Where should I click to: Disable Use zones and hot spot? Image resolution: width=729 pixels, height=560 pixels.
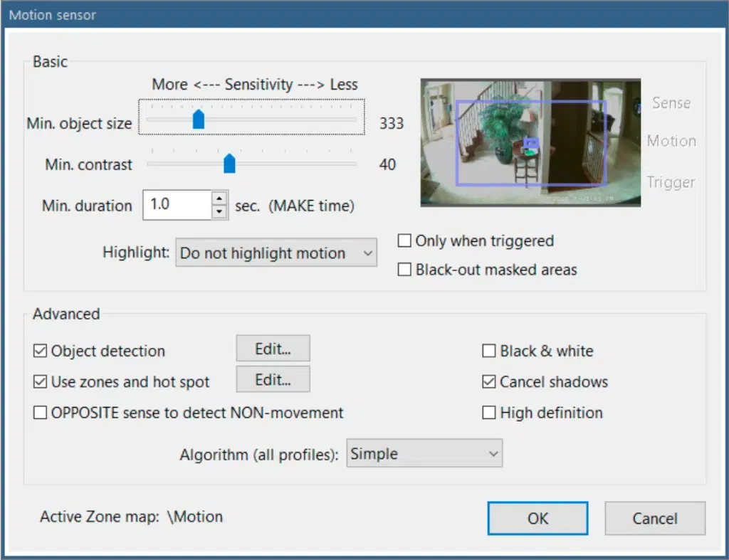40,382
